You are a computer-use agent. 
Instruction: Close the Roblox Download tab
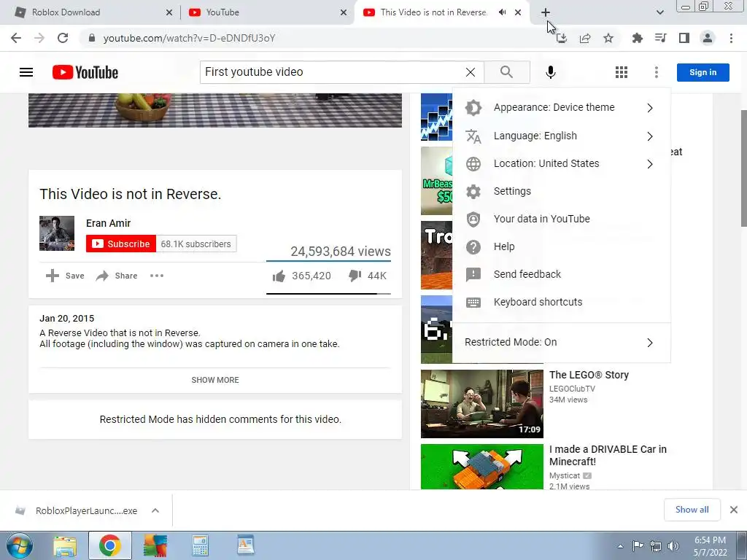pos(169,12)
